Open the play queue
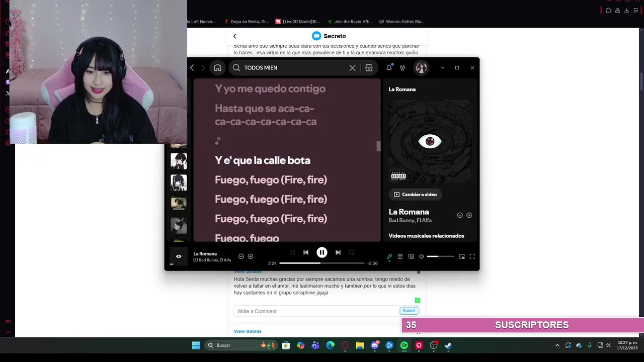Screen dimensions: 644x362 400,256
